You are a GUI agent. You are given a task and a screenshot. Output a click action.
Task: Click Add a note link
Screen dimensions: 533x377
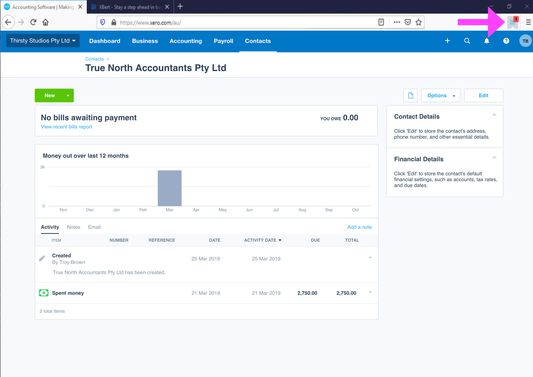(x=359, y=227)
